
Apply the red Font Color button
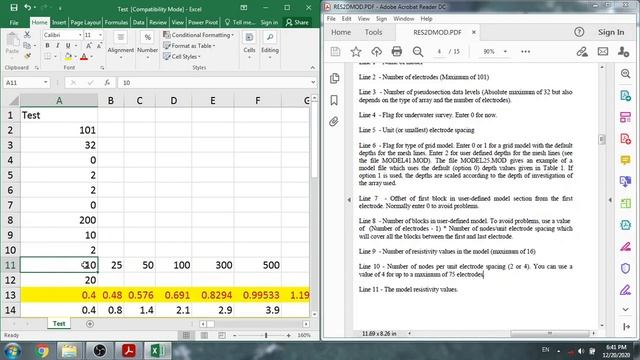(84, 56)
